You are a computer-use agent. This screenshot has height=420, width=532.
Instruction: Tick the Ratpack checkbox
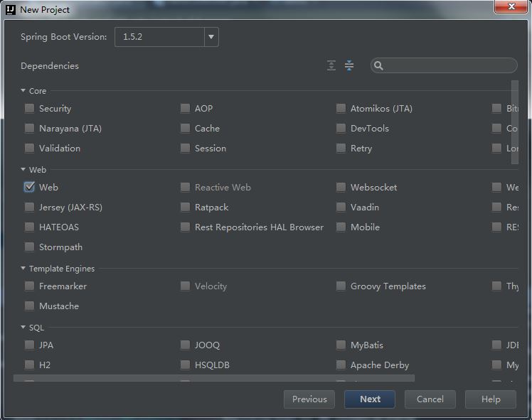click(x=185, y=207)
